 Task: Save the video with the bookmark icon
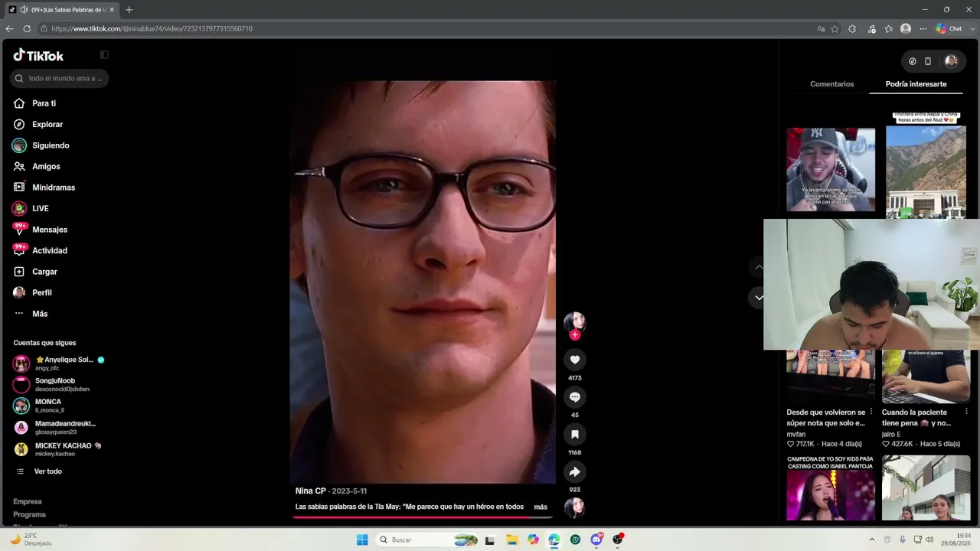pos(575,434)
